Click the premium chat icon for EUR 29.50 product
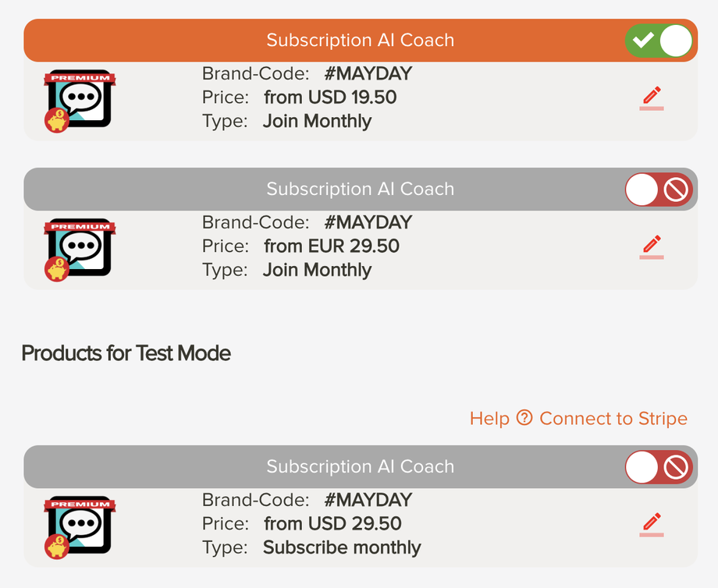Screen dimensions: 718x588 pyautogui.click(x=80, y=250)
